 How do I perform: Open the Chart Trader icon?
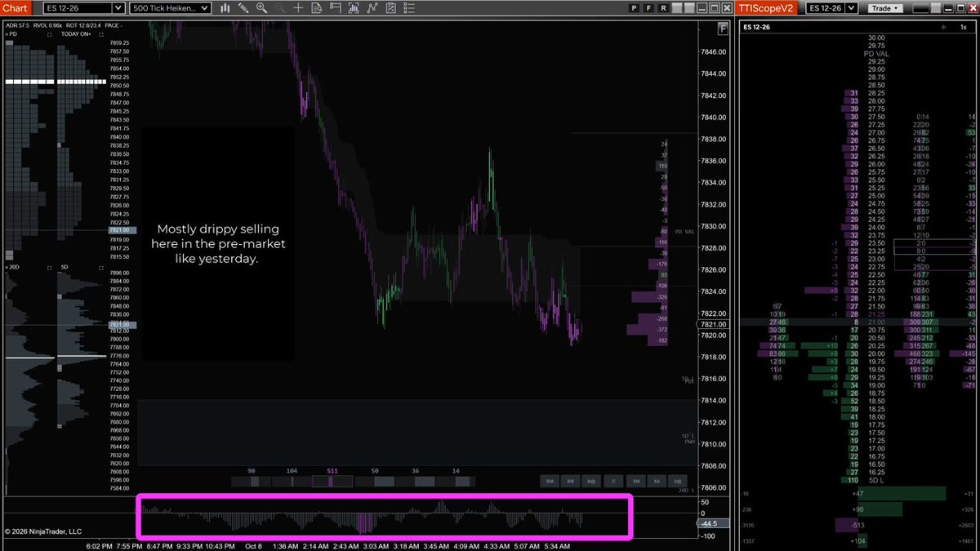pos(336,8)
